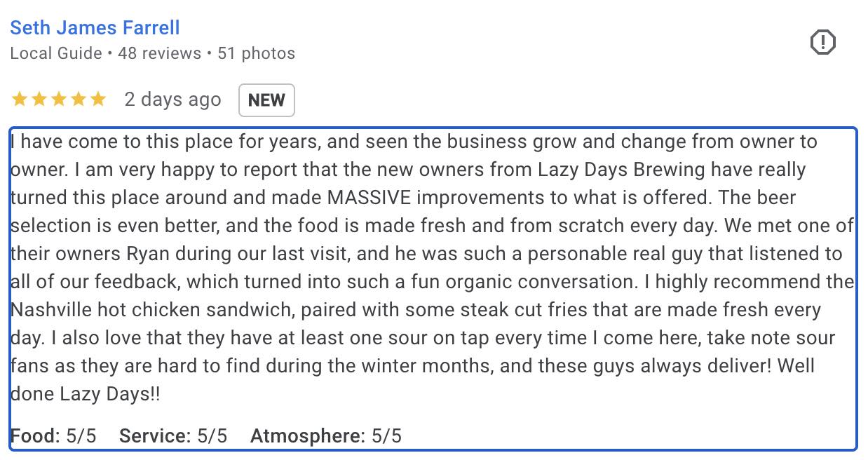Click 'Lazy Days Brewing' in the review text
The image size is (868, 460).
[x=621, y=170]
